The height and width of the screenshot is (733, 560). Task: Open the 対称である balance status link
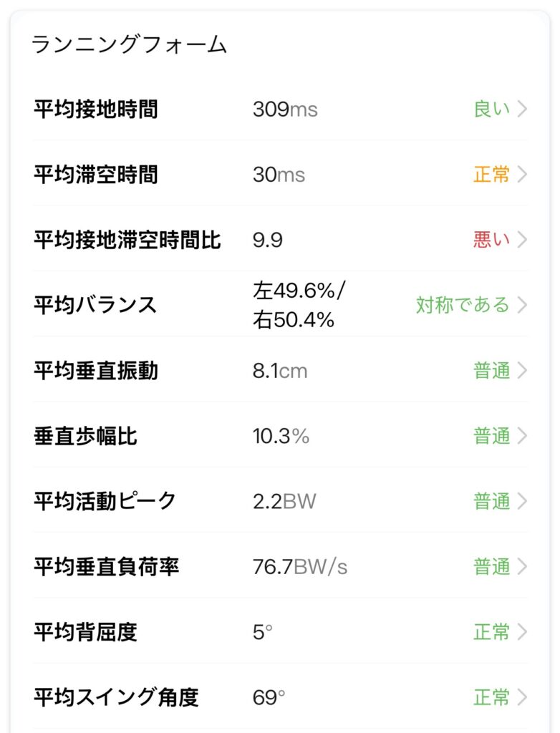463,305
